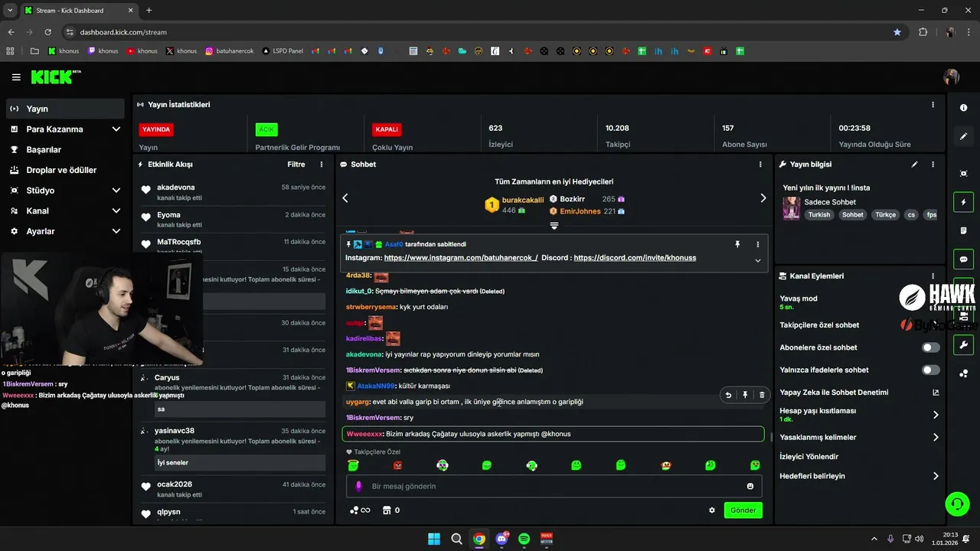980x551 pixels.
Task: Select Yayın in the left sidebar
Action: (65, 109)
